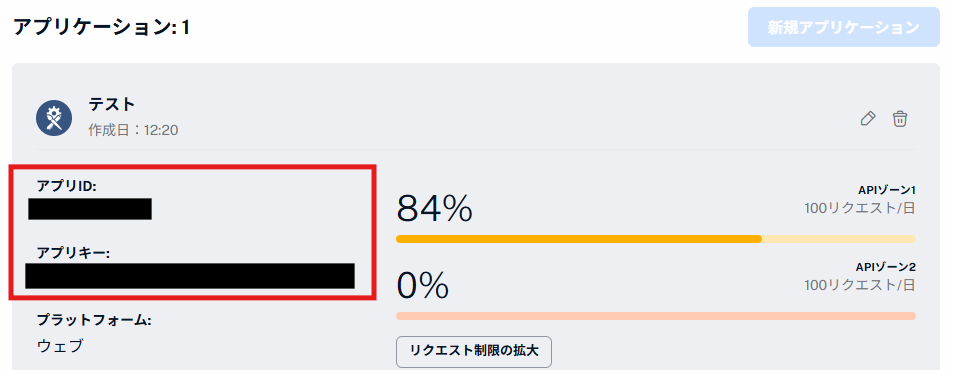Click the アプリキー label
Viewport: 953px width, 370px height.
pos(73,252)
